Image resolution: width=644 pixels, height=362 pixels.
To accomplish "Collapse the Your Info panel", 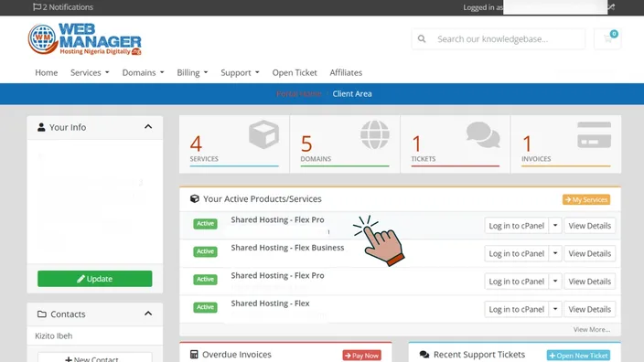I will (x=148, y=127).
